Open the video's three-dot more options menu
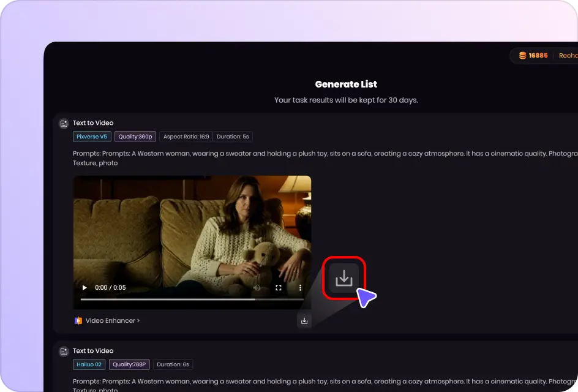Image resolution: width=578 pixels, height=392 pixels. tap(300, 288)
